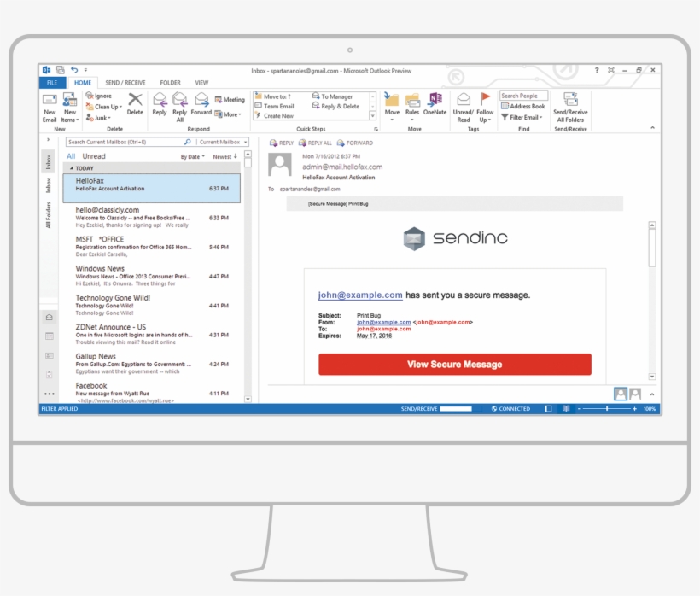Open the Rules button

pyautogui.click(x=412, y=107)
